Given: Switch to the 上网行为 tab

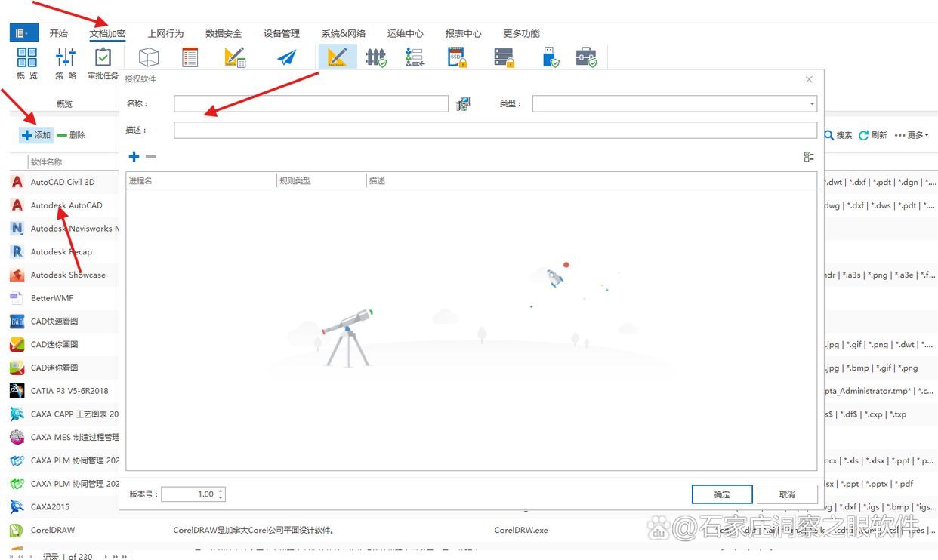Looking at the screenshot, I should (x=165, y=33).
